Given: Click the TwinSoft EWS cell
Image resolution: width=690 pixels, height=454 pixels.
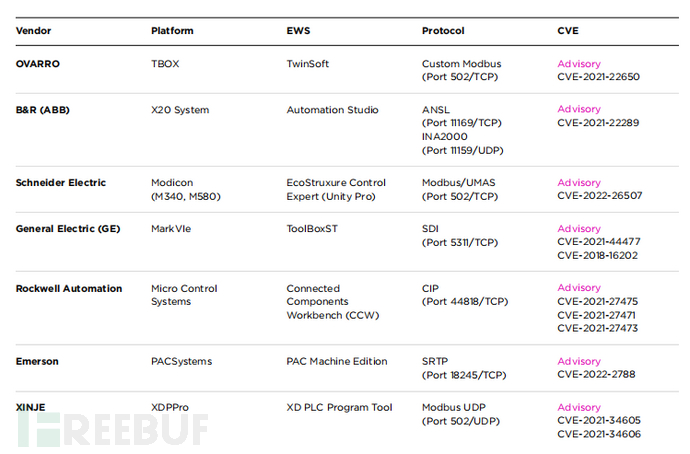Looking at the screenshot, I should click(308, 64).
